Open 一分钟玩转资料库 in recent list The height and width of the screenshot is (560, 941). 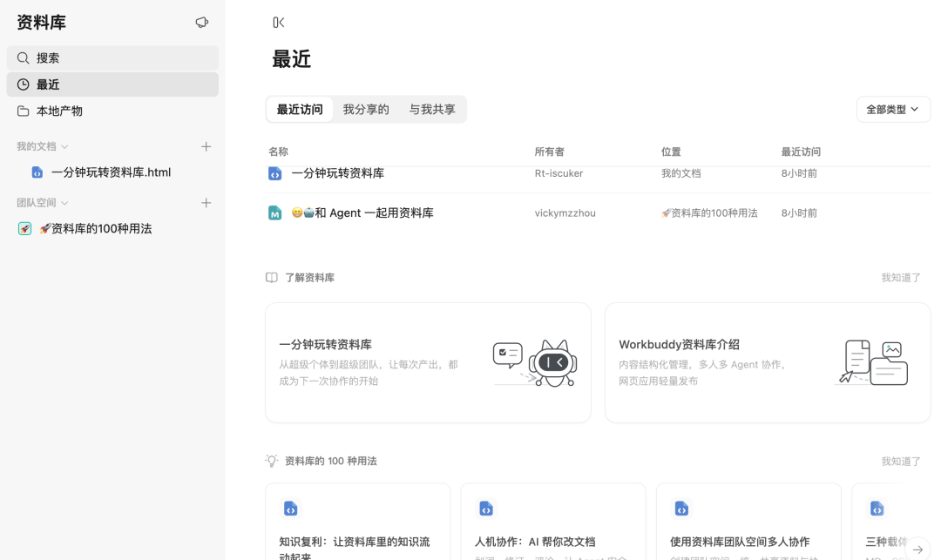point(338,174)
